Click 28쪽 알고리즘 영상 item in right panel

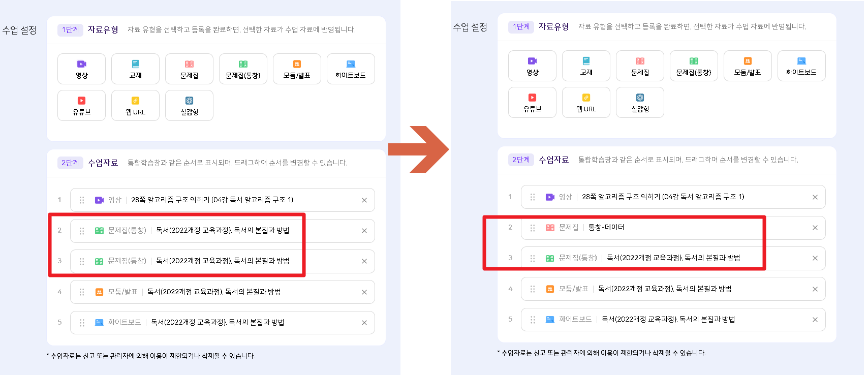[x=663, y=197]
